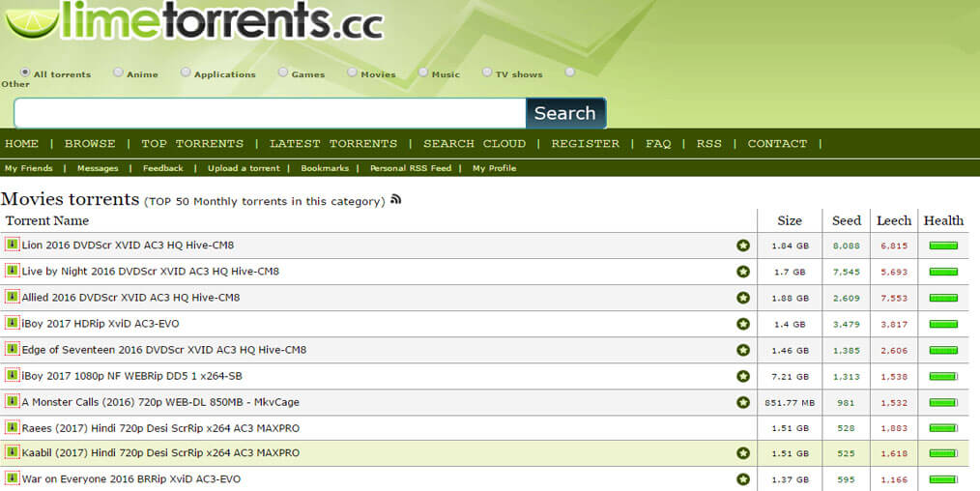Click download icon for Kaabil (2017) Hindi
The height and width of the screenshot is (491, 980).
pos(12,452)
